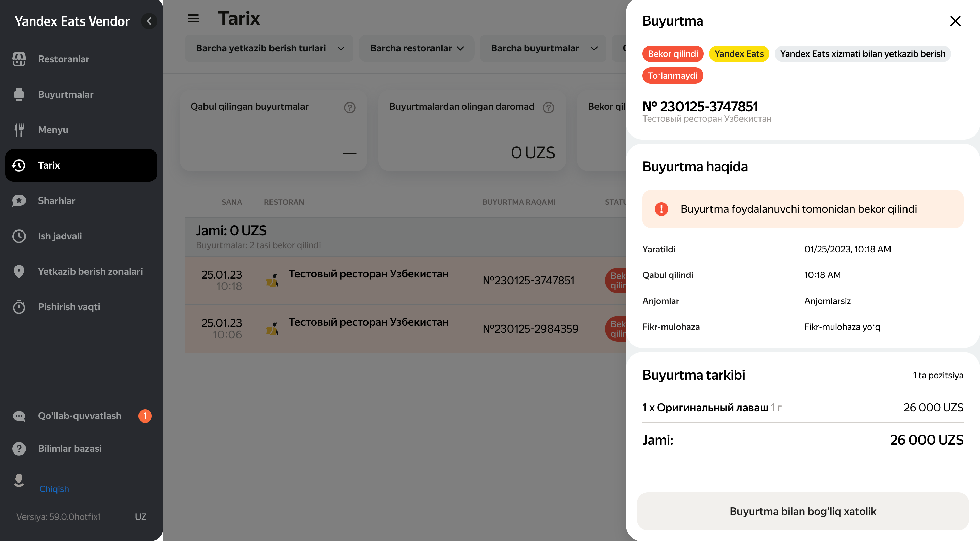Open the hamburger menu beside Tarix

[x=193, y=18]
